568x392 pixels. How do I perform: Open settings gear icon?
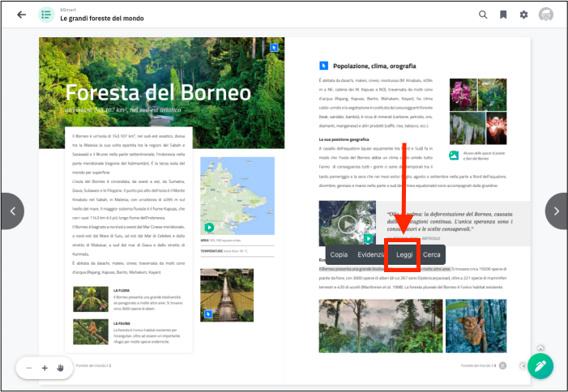[523, 15]
